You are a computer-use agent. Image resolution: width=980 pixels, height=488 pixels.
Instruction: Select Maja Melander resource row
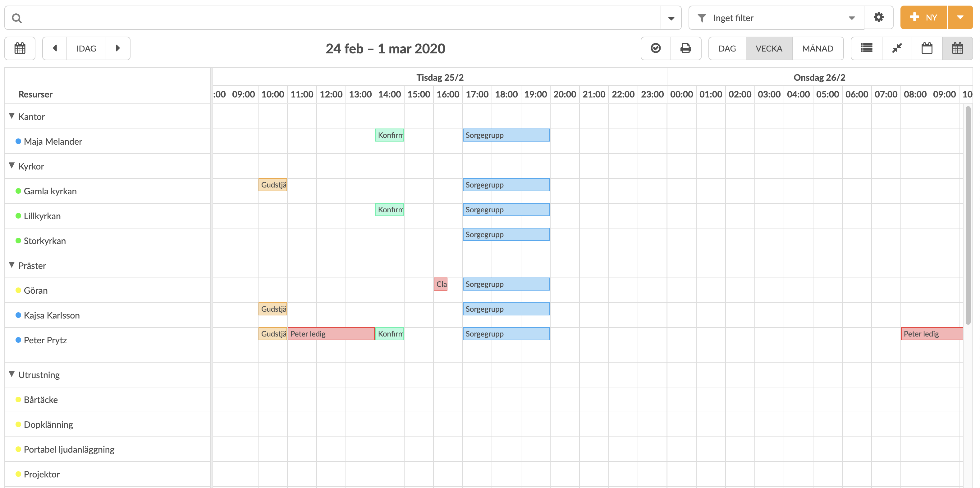click(107, 141)
